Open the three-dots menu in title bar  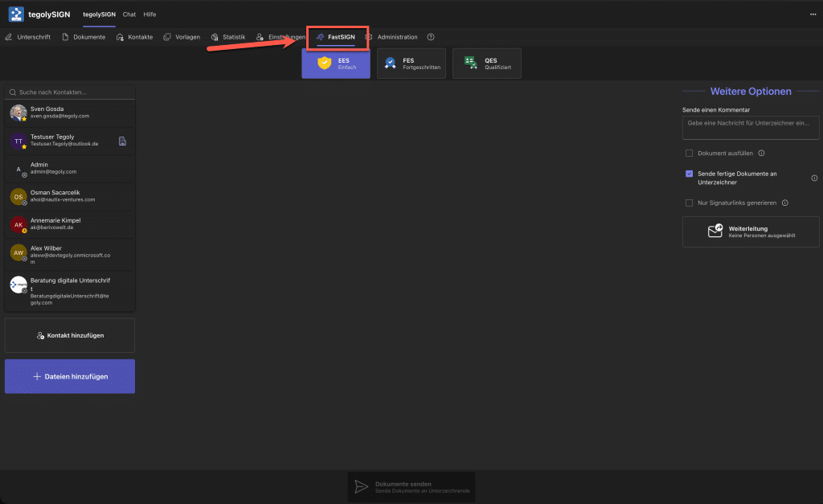pyautogui.click(x=813, y=14)
